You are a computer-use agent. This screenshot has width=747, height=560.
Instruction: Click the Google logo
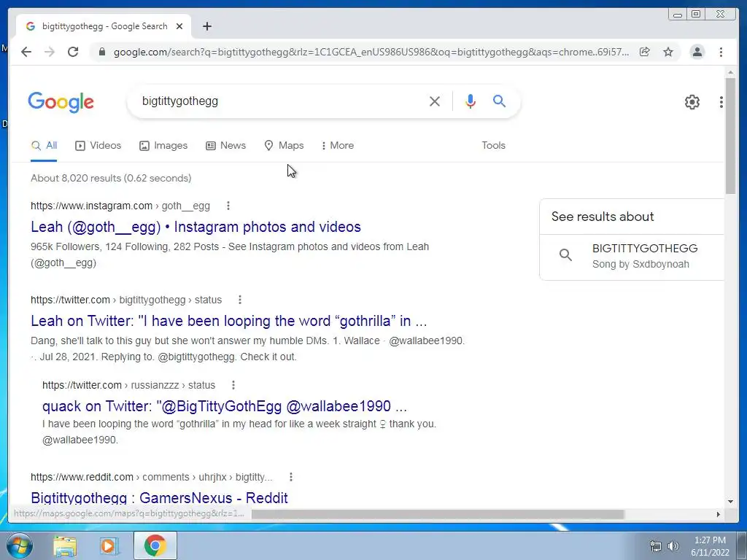click(x=61, y=102)
